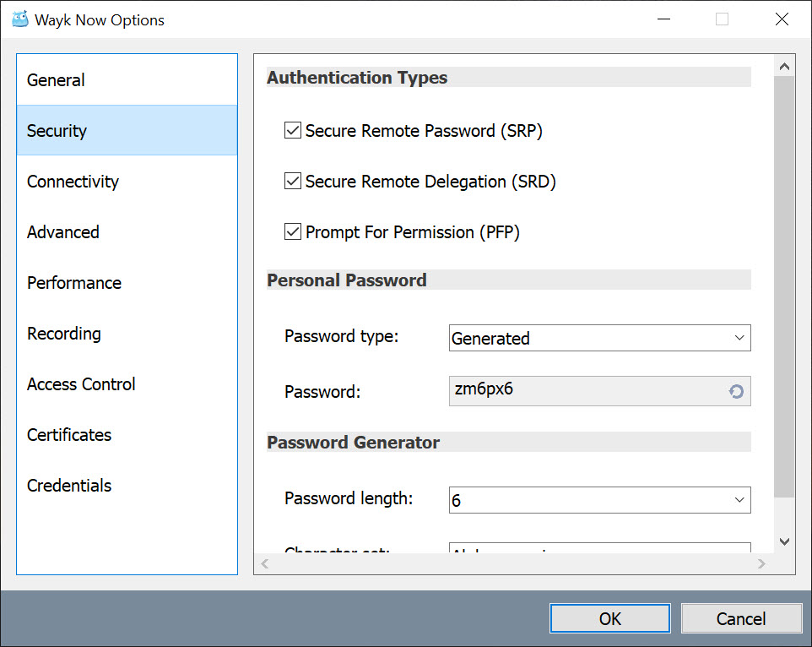Click the horizontal scroll left arrow
Screen dimensions: 812x647
265,563
